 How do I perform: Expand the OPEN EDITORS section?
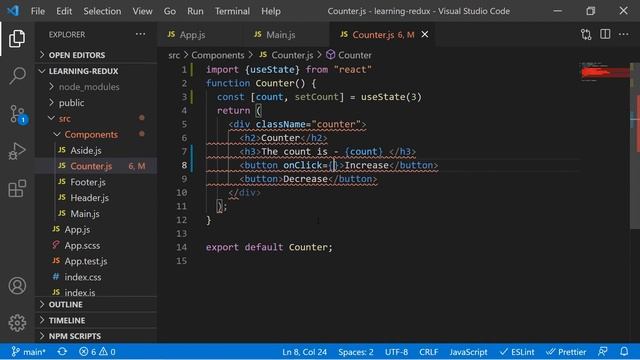click(96, 55)
